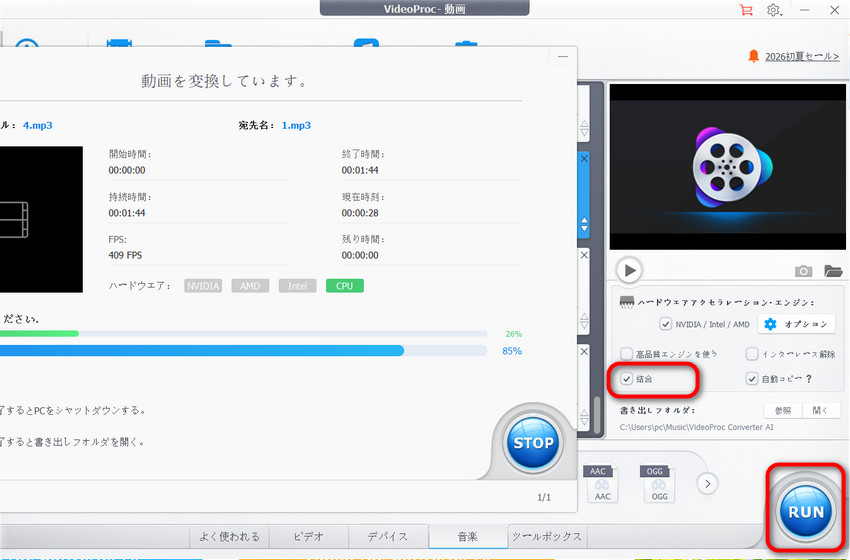The image size is (850, 560).
Task: Enable インターレース解除 checkbox
Action: (x=751, y=354)
